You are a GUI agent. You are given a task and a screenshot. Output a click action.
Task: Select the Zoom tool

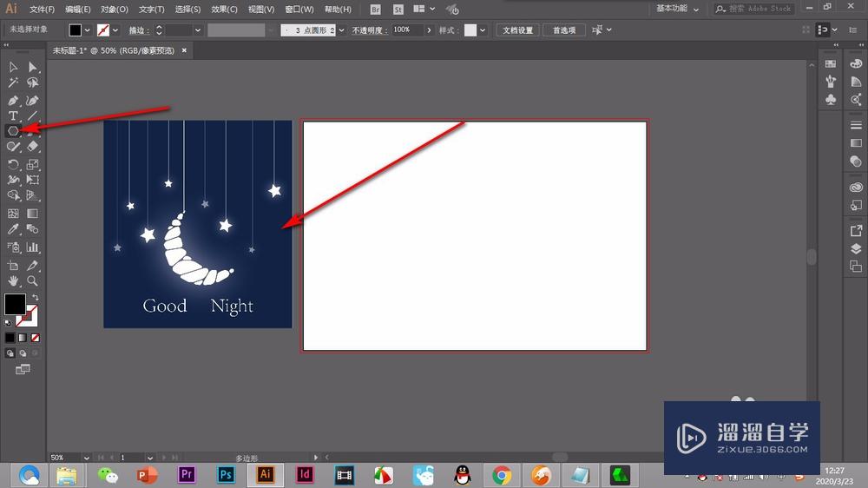tap(33, 280)
